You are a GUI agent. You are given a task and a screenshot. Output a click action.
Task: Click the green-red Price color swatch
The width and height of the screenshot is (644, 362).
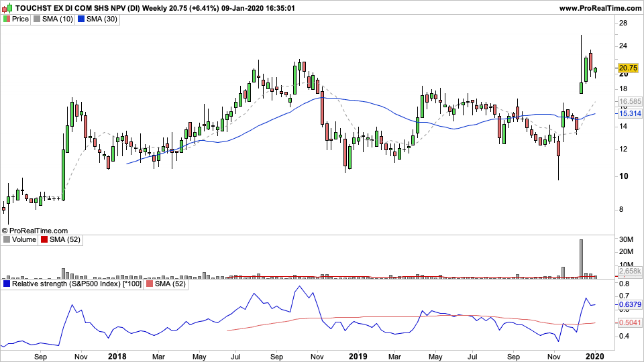click(7, 19)
